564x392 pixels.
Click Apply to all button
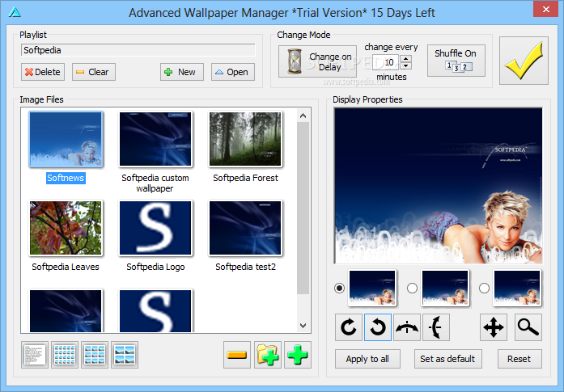pyautogui.click(x=367, y=359)
